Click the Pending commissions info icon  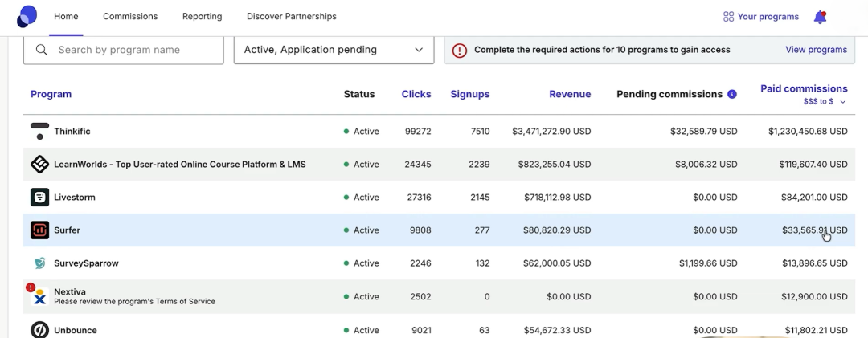(x=732, y=95)
